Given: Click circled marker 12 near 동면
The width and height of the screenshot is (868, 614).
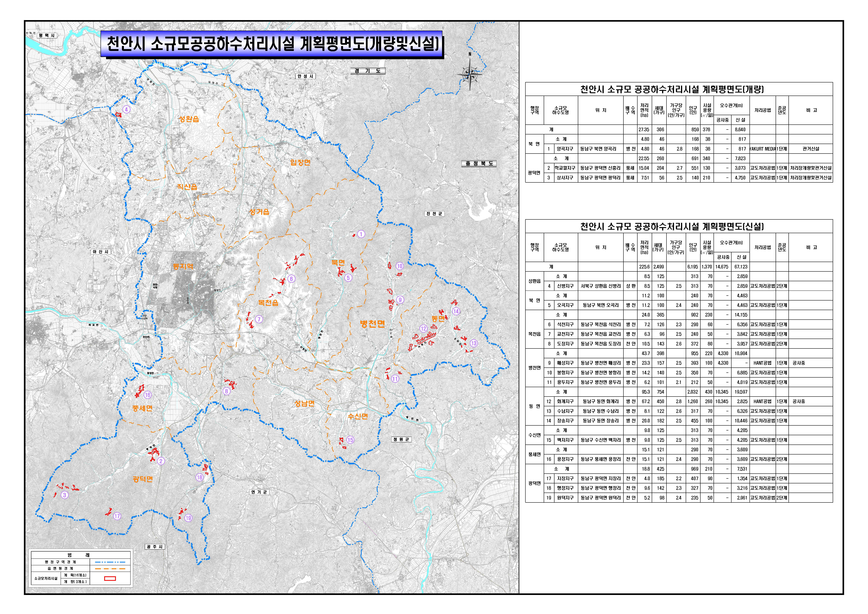Looking at the screenshot, I should tap(423, 329).
